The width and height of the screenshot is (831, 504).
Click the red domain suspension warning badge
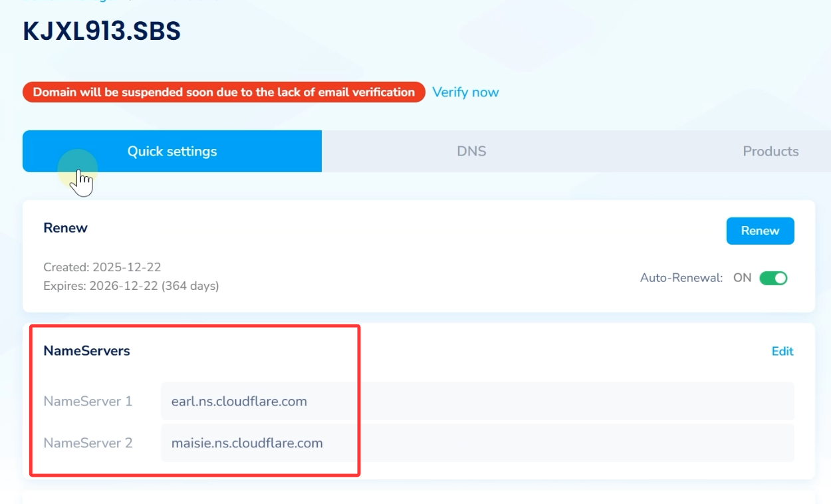click(223, 92)
